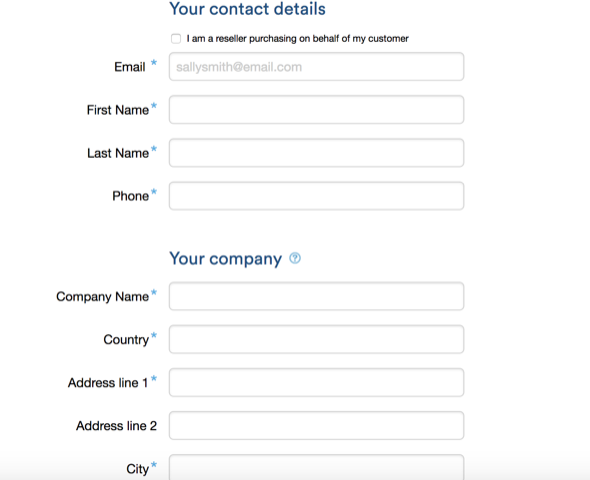This screenshot has height=480, width=590.
Task: Open the Country field
Action: (316, 339)
